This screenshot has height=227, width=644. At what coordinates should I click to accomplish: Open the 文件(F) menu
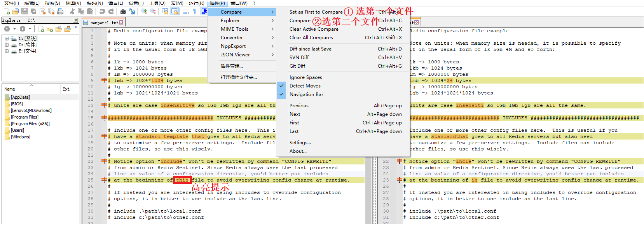point(11,3)
